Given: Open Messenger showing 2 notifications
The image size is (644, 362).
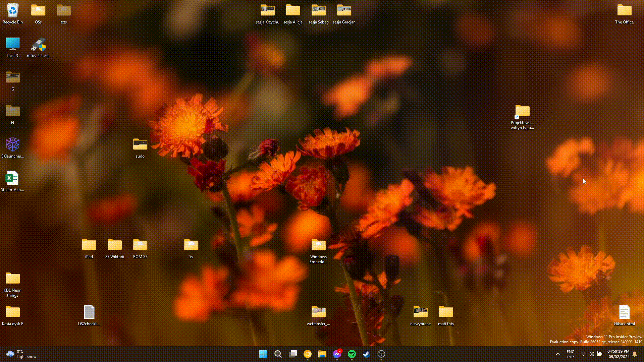Looking at the screenshot, I should 337,354.
